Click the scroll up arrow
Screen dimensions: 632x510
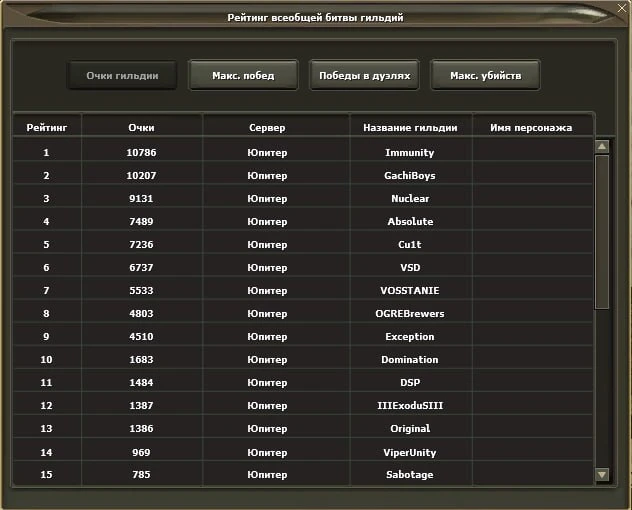coord(602,146)
